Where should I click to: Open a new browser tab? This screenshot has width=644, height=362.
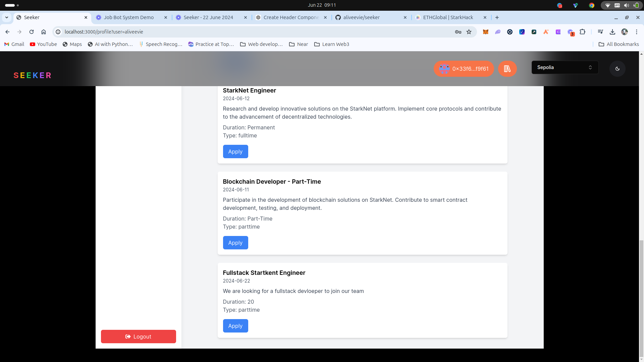point(497,17)
